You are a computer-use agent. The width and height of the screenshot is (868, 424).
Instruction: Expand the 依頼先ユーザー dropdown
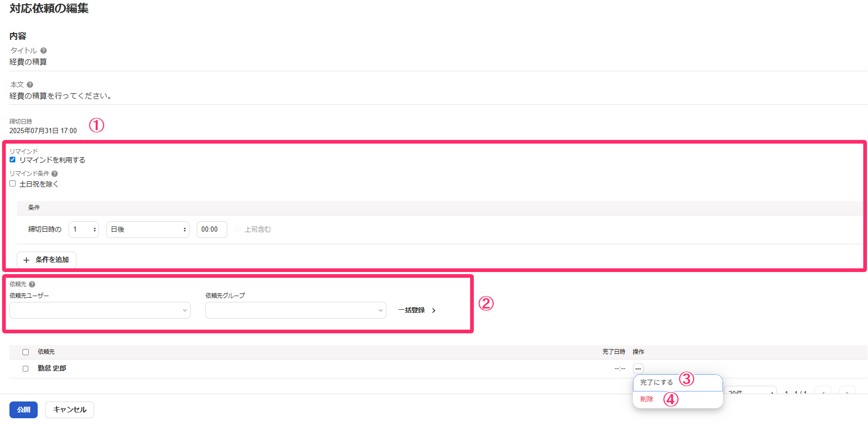click(99, 310)
